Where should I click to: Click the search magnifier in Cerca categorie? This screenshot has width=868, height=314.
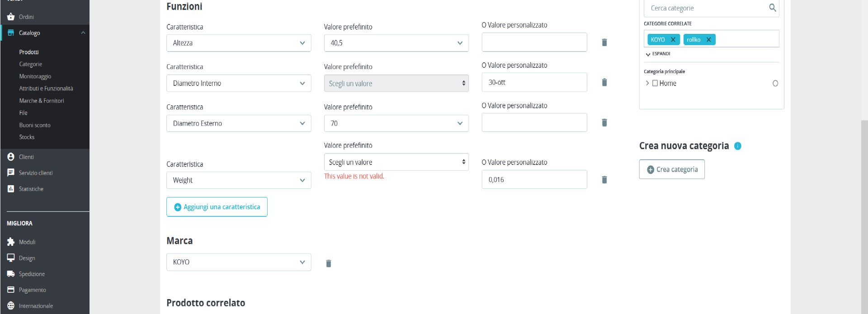coord(773,8)
